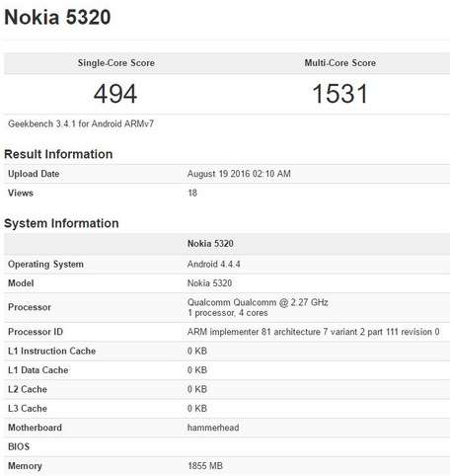Click the Model row value Nokia 5320
The width and height of the screenshot is (450, 476).
(x=209, y=283)
